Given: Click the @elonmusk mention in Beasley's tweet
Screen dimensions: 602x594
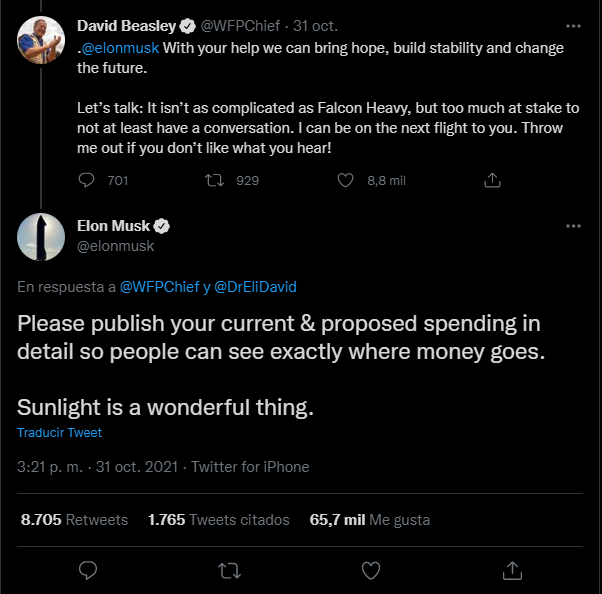Looking at the screenshot, I should [121, 48].
